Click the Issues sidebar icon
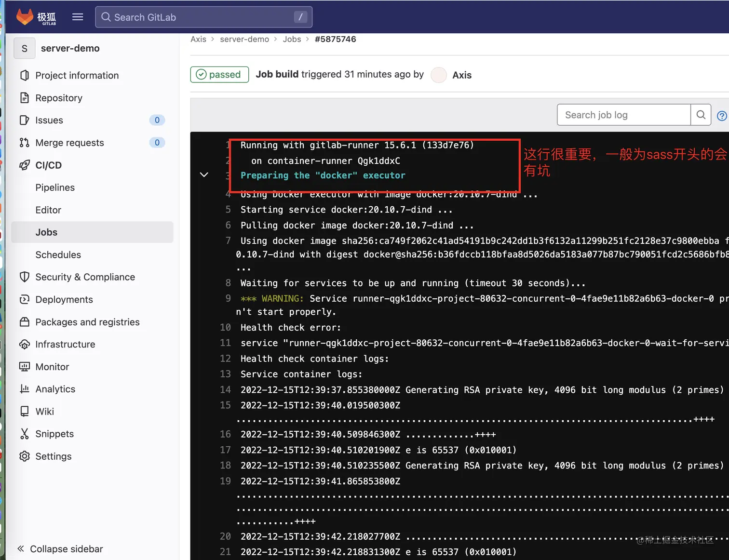Viewport: 729px width, 560px height. pos(25,120)
